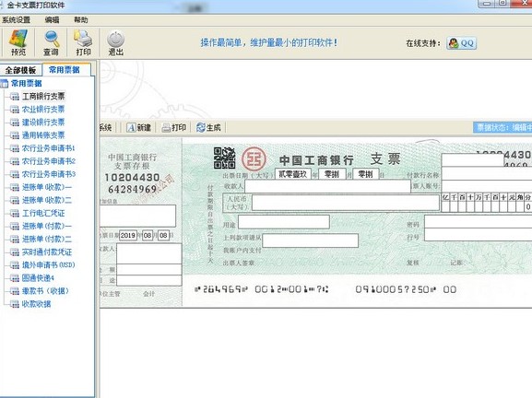The image size is (532, 398).
Task: Select 缴款书（收据） template
Action: (x=45, y=291)
